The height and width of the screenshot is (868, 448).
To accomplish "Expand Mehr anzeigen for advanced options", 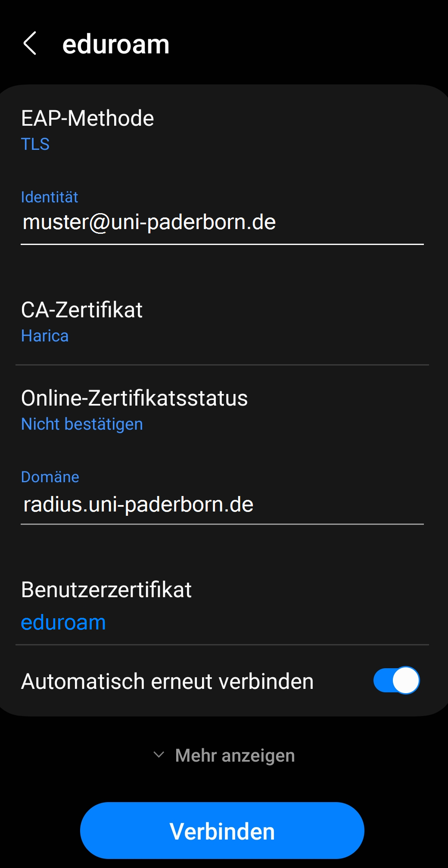I will 235,756.
